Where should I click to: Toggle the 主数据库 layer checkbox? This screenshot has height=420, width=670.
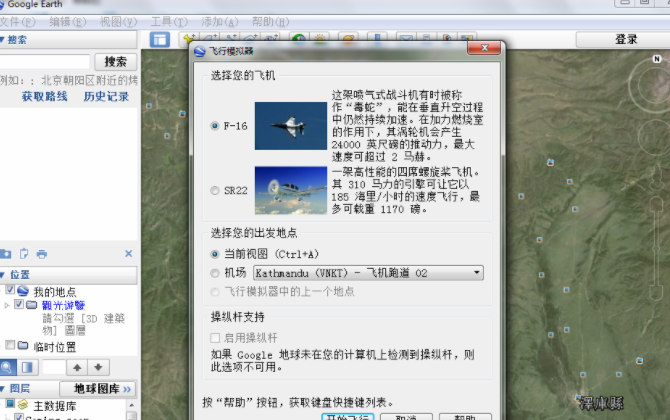coord(10,404)
